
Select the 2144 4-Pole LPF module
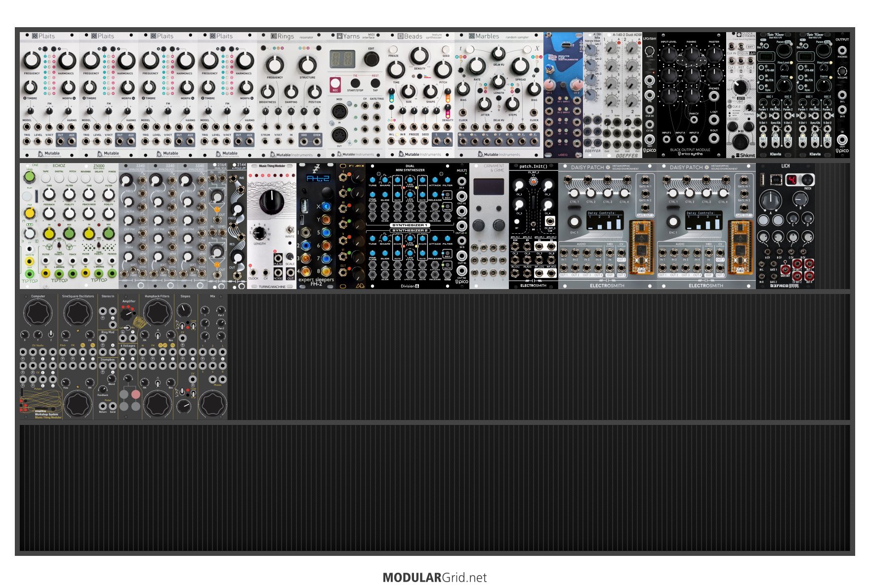point(237,226)
